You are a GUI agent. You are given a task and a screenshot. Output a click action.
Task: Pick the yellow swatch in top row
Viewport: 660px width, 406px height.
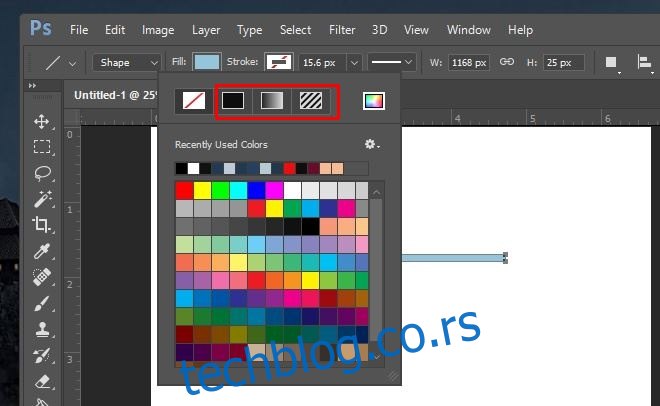[202, 190]
